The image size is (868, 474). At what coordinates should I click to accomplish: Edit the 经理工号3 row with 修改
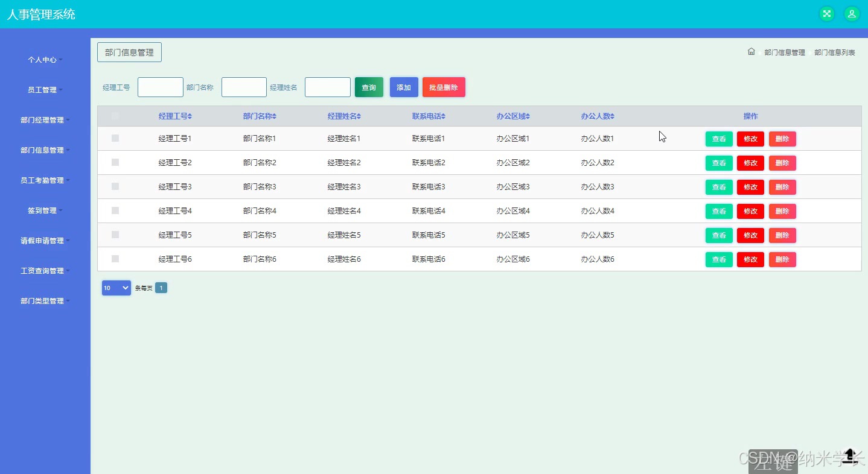pyautogui.click(x=750, y=187)
